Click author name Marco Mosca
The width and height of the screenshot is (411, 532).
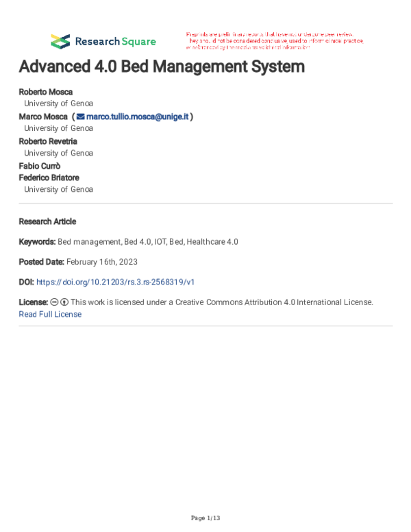click(43, 117)
